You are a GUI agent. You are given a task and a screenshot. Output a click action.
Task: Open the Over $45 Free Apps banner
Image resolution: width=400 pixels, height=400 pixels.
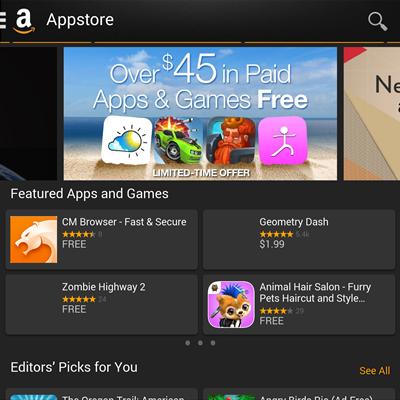coord(200,114)
